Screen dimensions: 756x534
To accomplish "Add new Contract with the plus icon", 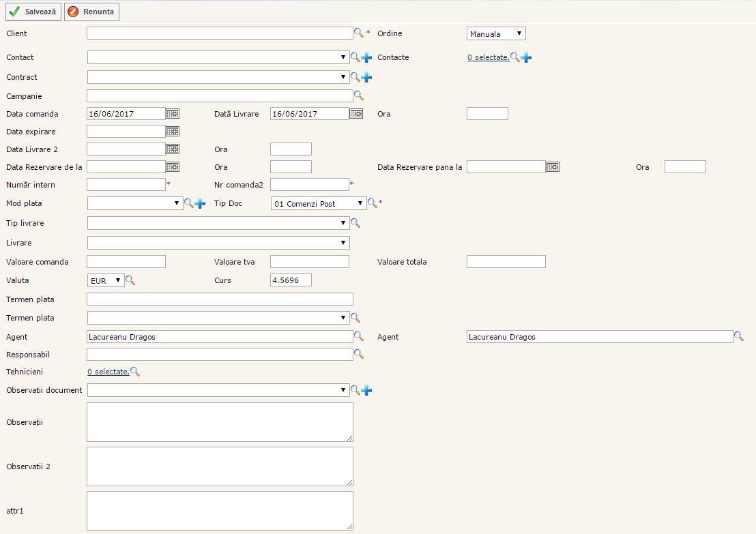I will point(367,77).
